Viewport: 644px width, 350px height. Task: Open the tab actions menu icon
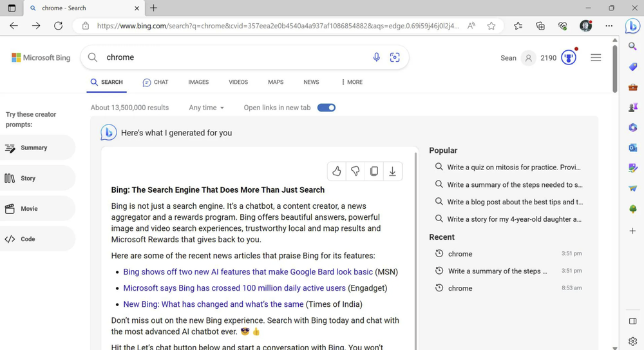point(12,8)
